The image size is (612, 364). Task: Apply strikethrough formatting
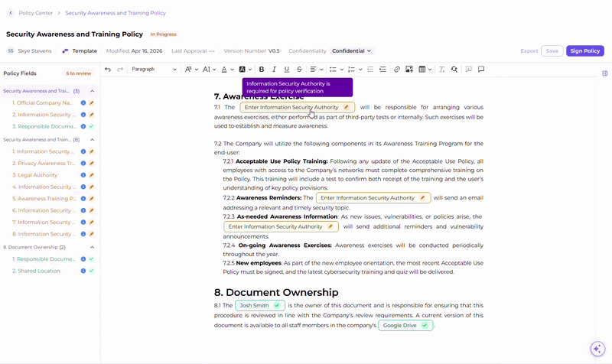coord(299,70)
